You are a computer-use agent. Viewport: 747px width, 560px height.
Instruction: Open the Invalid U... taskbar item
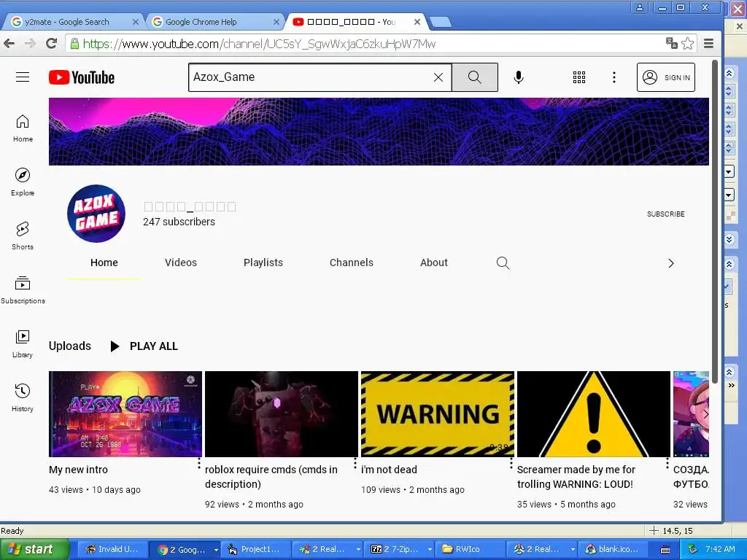click(x=112, y=550)
